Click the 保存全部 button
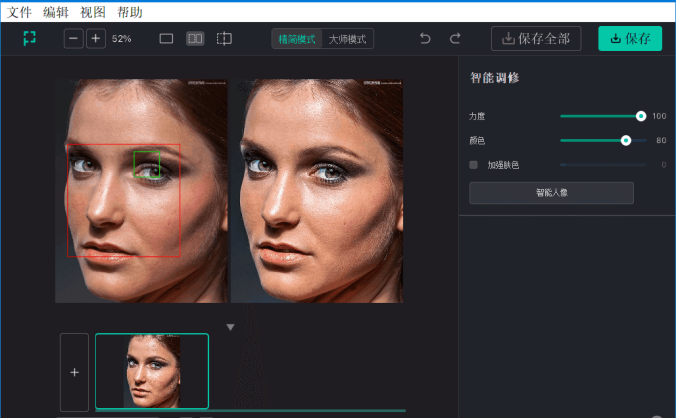This screenshot has width=676, height=418. click(x=535, y=38)
